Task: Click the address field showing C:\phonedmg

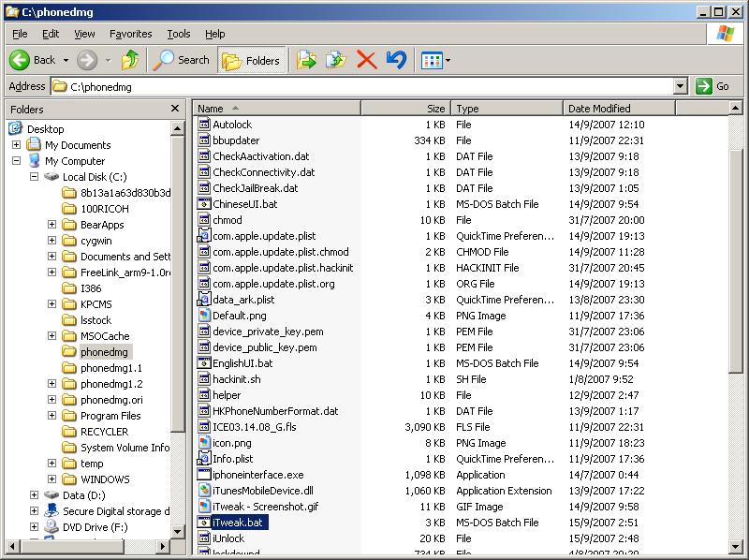Action: 362,86
